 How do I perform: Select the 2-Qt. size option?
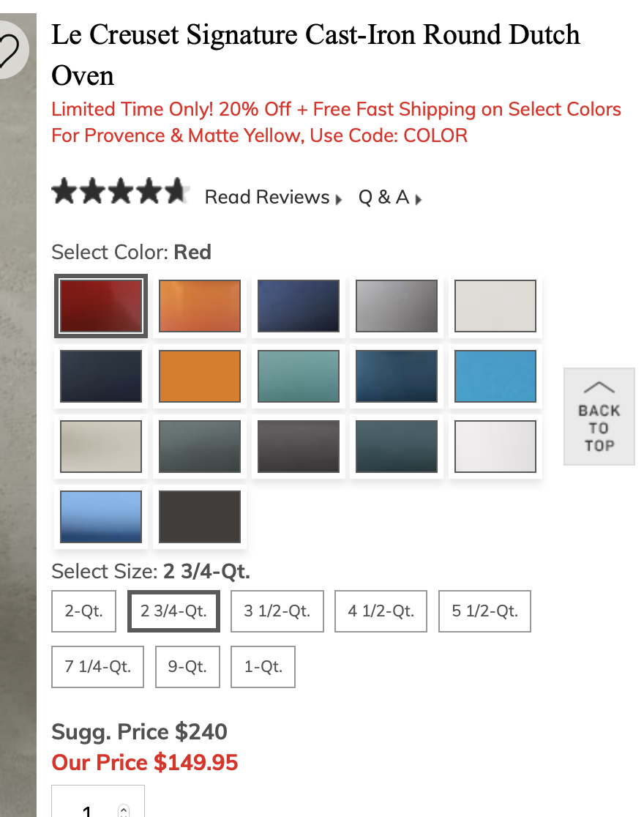[83, 611]
